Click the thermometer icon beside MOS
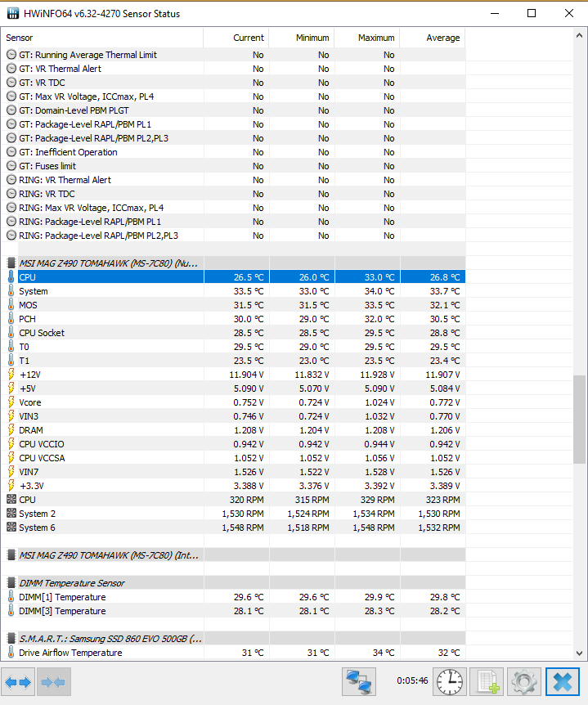 [11, 305]
